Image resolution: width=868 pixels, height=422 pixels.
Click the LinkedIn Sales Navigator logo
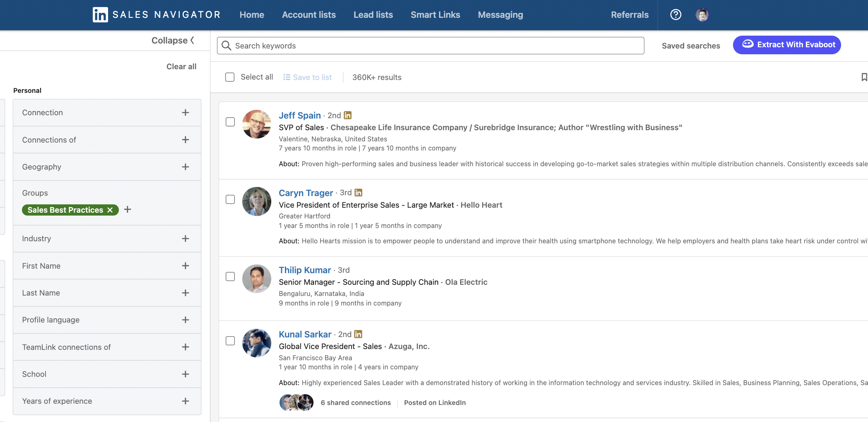(157, 15)
